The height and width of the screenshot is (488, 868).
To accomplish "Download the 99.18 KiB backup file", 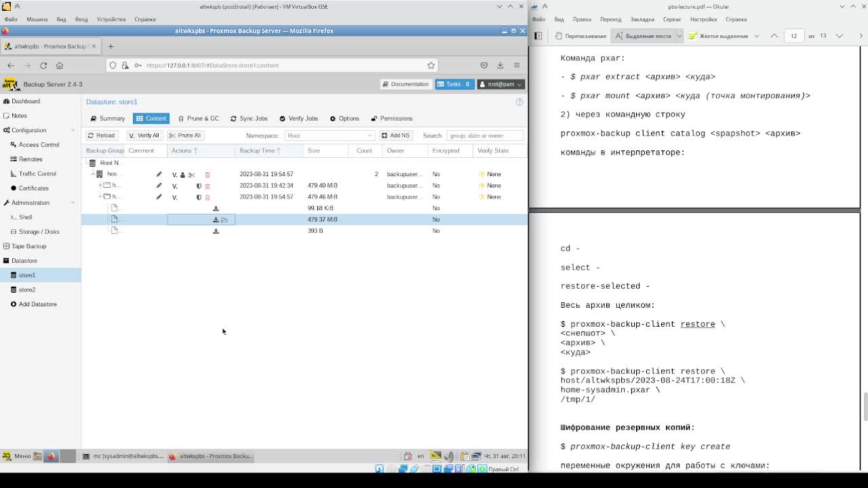I will click(x=216, y=208).
